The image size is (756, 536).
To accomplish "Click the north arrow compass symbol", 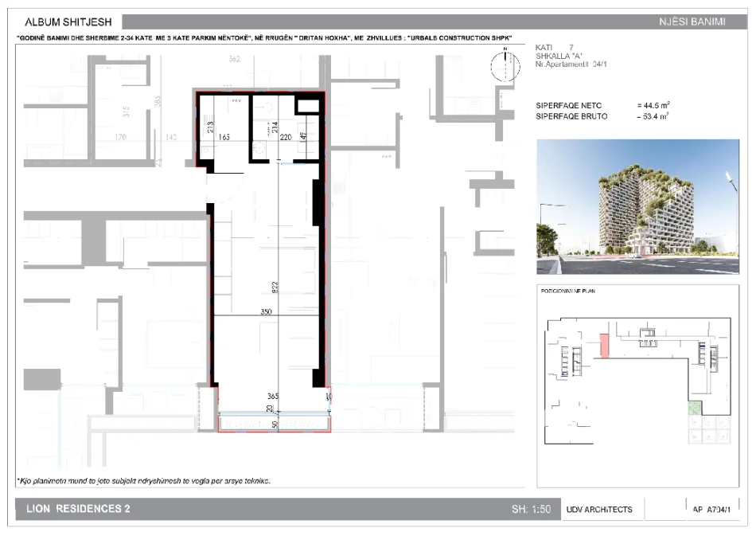I will [504, 67].
